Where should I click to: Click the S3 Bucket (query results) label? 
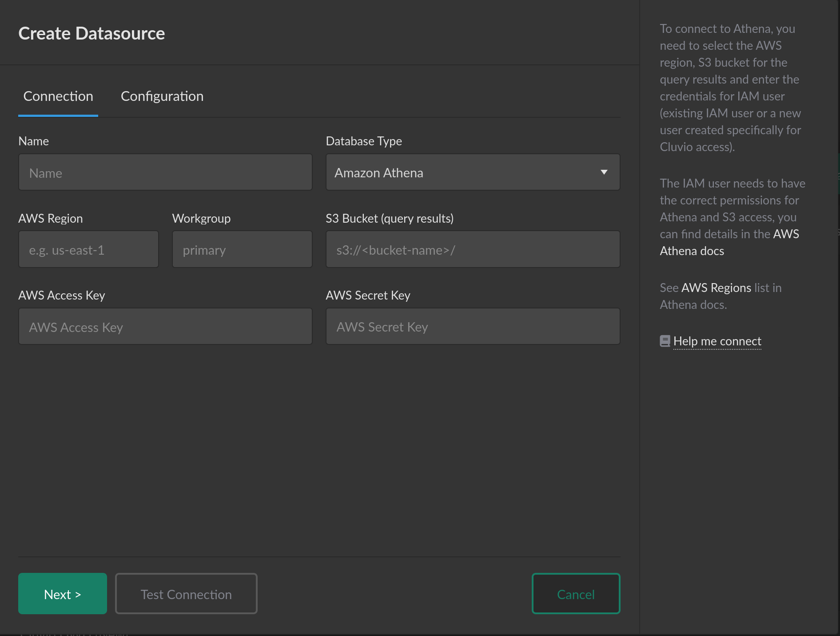[390, 219]
